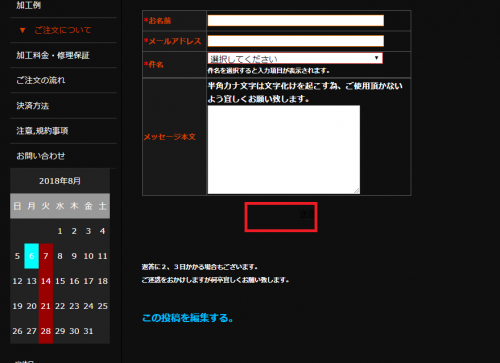Select calendar date 28
The width and height of the screenshot is (500, 363).
pos(46,331)
